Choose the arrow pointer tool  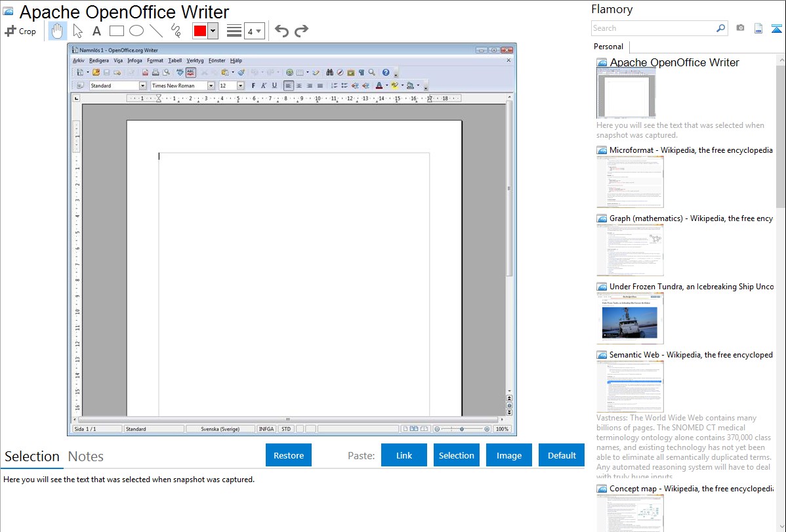click(x=77, y=31)
